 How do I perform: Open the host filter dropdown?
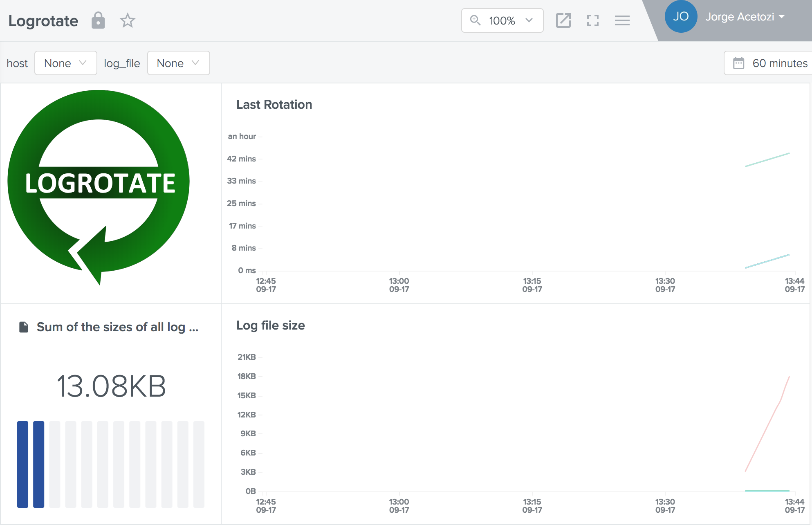[x=65, y=63]
